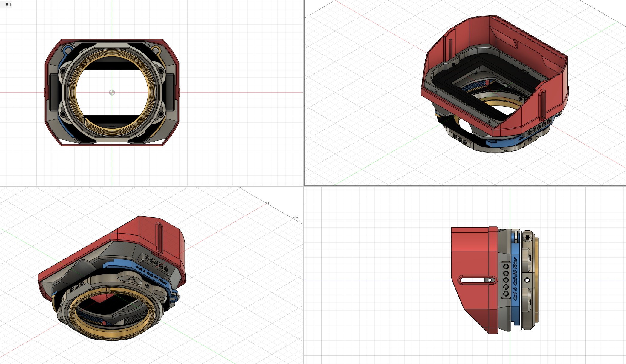Select the five-hole strip in side view
The height and width of the screenshot is (364, 626).
point(506,280)
